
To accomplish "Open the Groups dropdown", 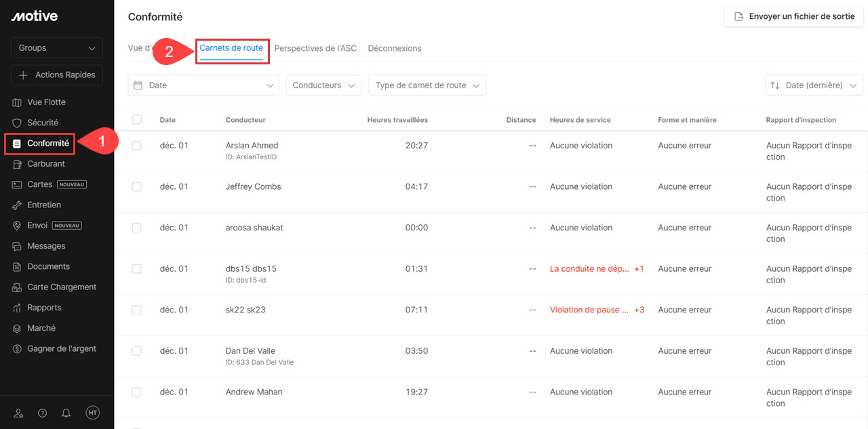I will (57, 48).
